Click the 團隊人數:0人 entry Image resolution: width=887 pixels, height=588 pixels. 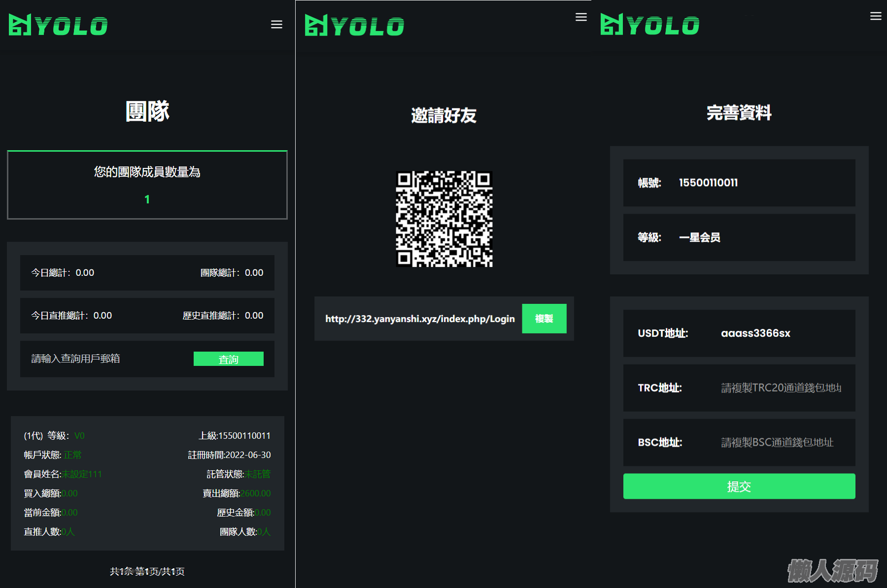point(245,532)
